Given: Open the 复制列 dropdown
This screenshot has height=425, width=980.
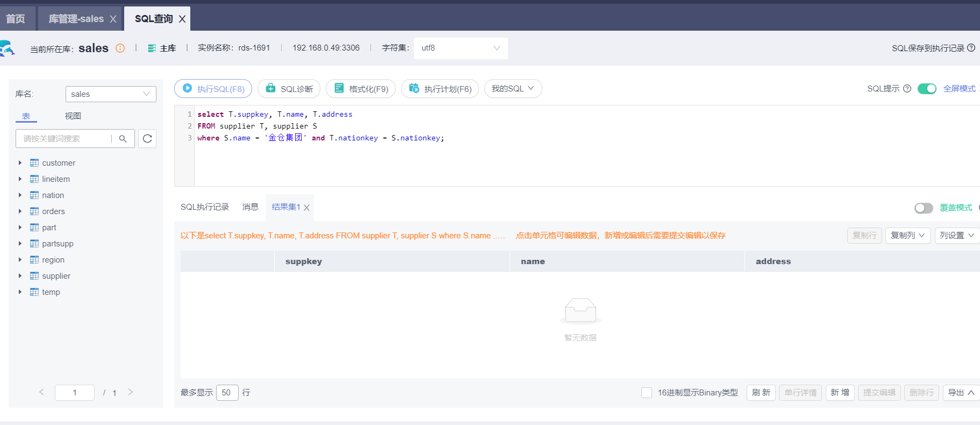Looking at the screenshot, I should point(908,236).
